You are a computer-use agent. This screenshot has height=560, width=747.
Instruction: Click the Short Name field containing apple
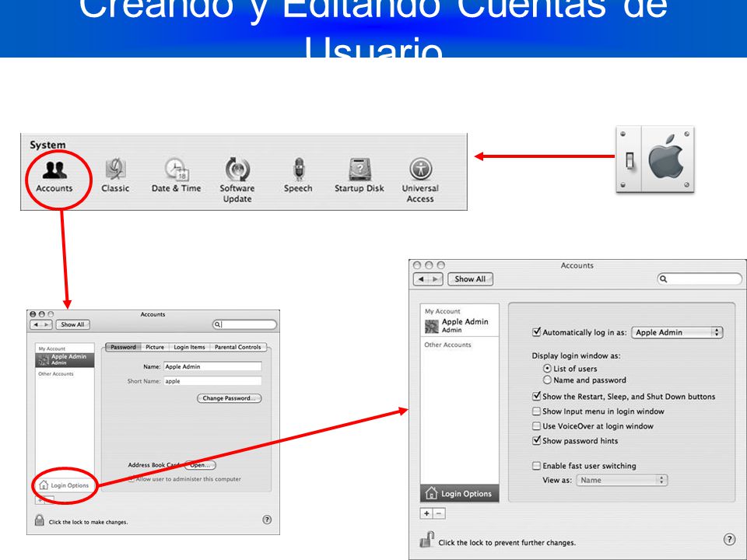point(212,381)
